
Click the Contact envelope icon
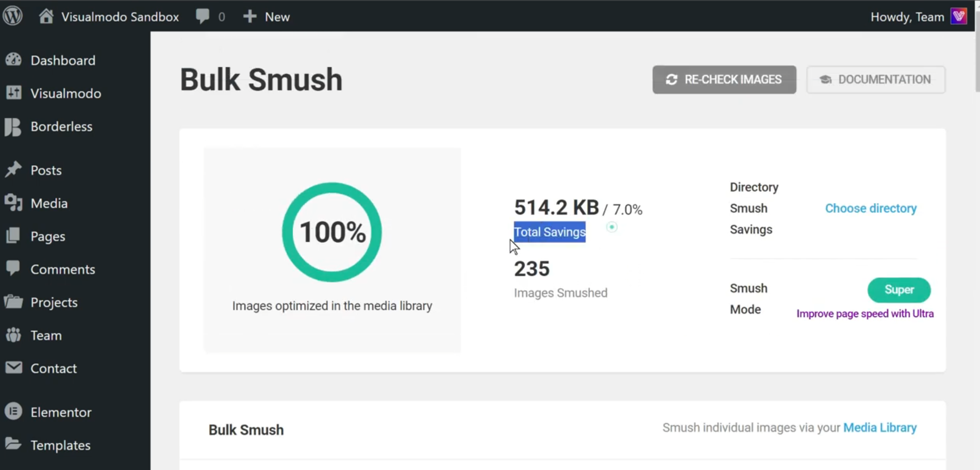pyautogui.click(x=13, y=368)
